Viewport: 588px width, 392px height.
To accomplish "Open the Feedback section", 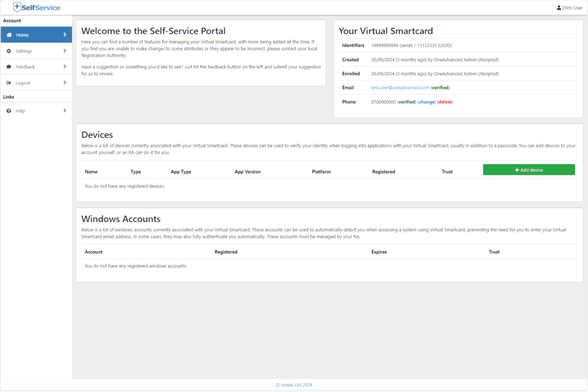I will click(25, 67).
